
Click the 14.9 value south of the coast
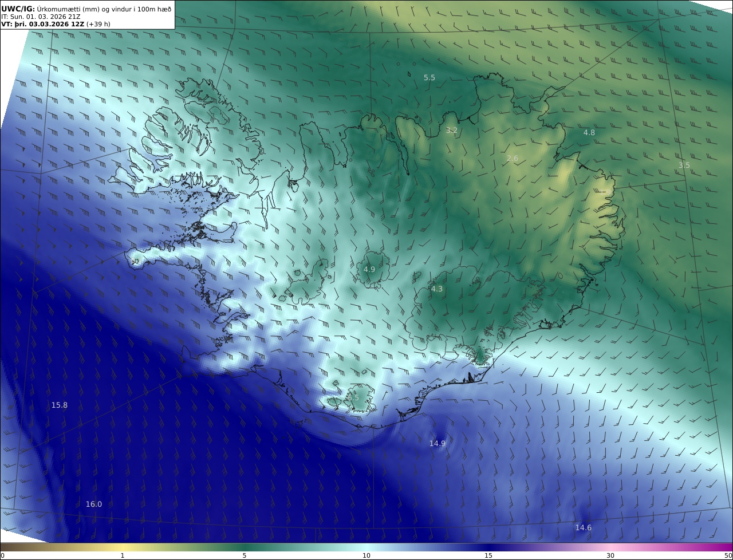438,443
